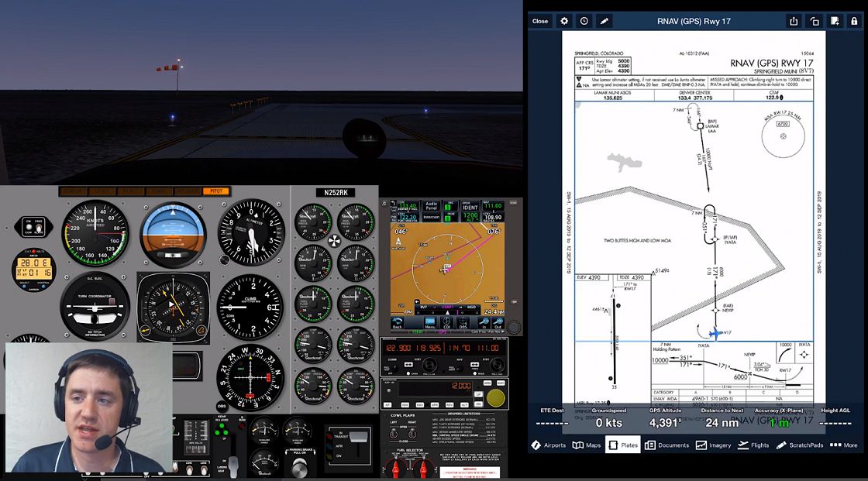Open the GTN 650 Menu icon
This screenshot has width=868, height=481.
(x=430, y=323)
